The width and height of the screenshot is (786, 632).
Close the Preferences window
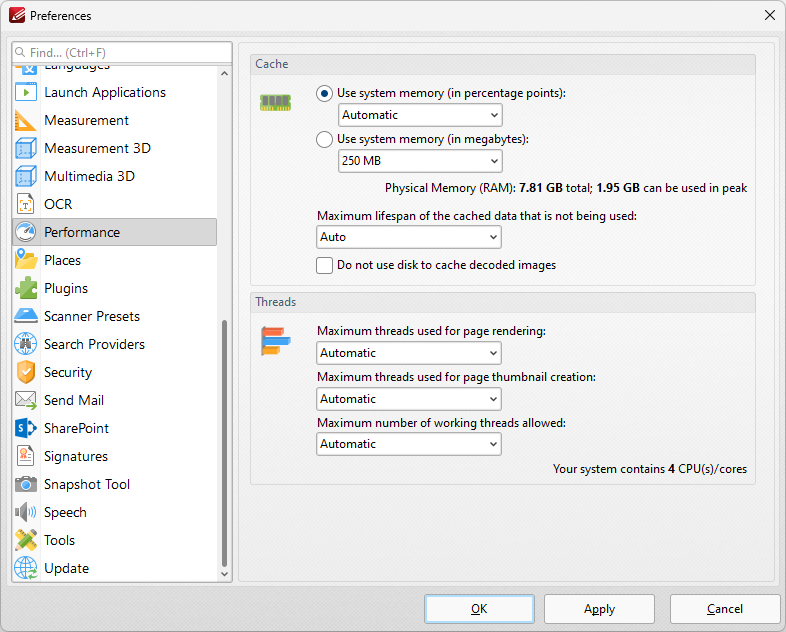tap(770, 16)
